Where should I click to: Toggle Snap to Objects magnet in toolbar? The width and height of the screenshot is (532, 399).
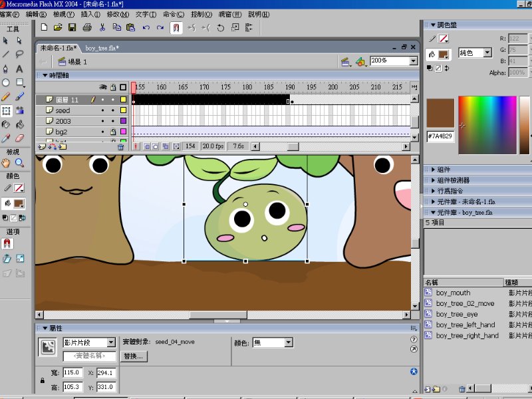(x=176, y=28)
